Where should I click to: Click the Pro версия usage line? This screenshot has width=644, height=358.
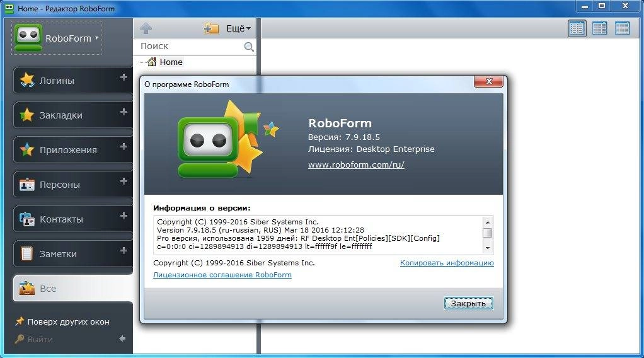[298, 238]
